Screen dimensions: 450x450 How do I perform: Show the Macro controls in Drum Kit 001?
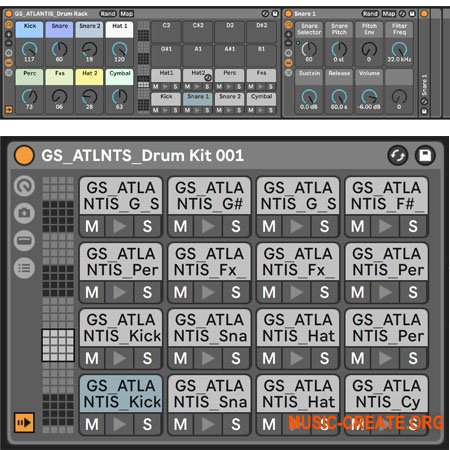[x=24, y=186]
